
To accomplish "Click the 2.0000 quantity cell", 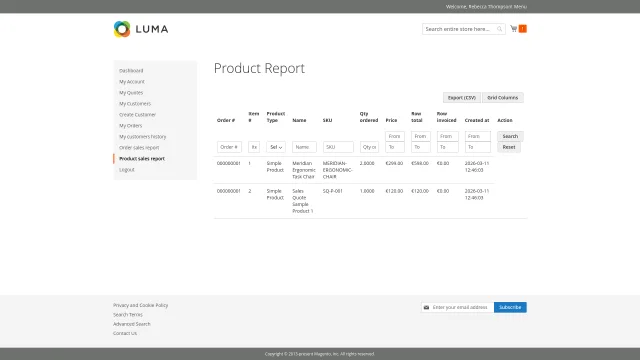I will click(x=367, y=163).
